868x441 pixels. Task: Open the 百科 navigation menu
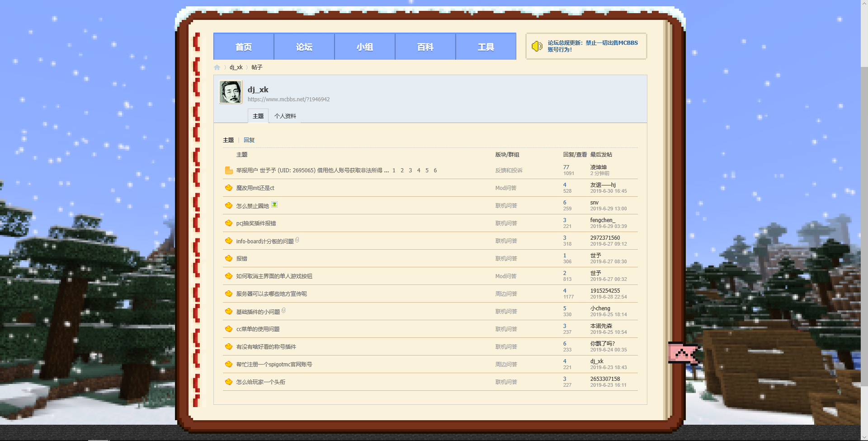[x=425, y=47]
